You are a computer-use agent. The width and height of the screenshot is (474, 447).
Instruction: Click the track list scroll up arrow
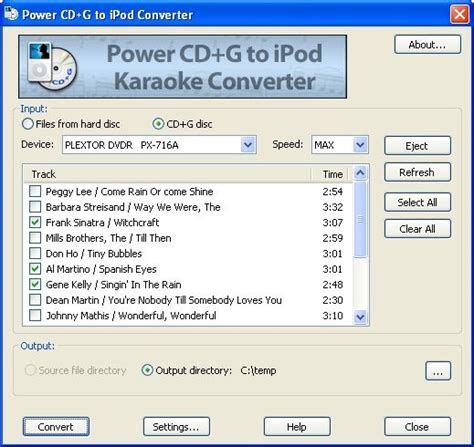click(x=360, y=173)
